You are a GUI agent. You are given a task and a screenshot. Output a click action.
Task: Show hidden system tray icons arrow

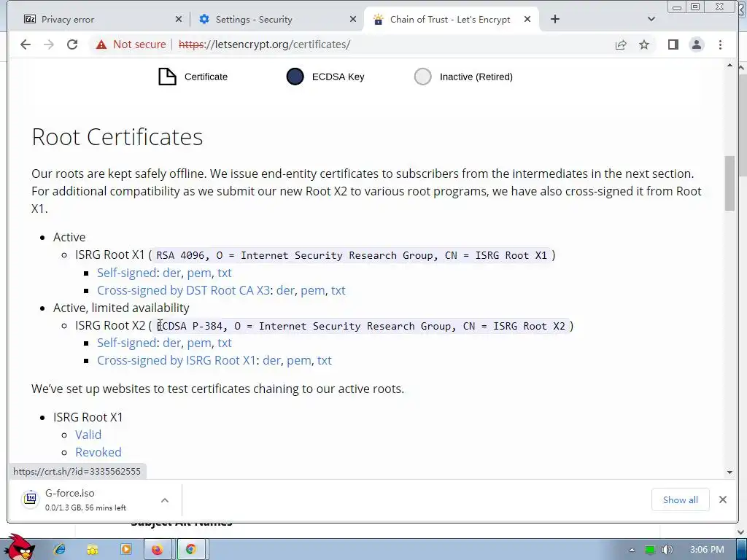tap(632, 550)
